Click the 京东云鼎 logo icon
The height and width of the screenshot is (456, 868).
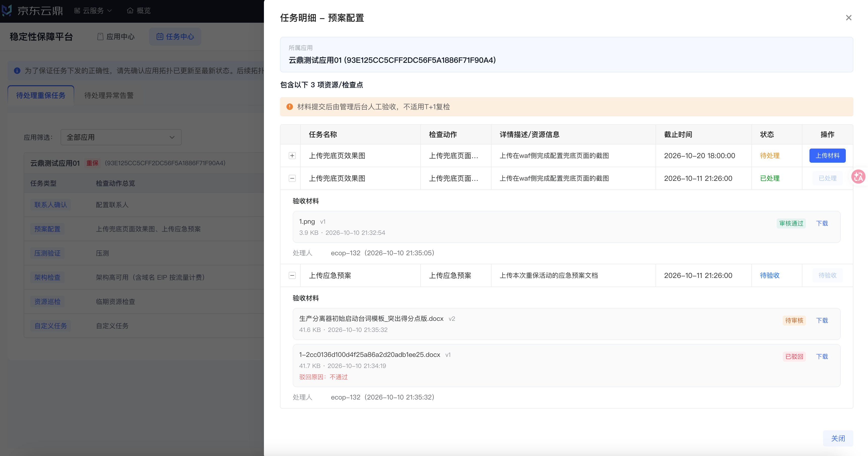coord(7,10)
